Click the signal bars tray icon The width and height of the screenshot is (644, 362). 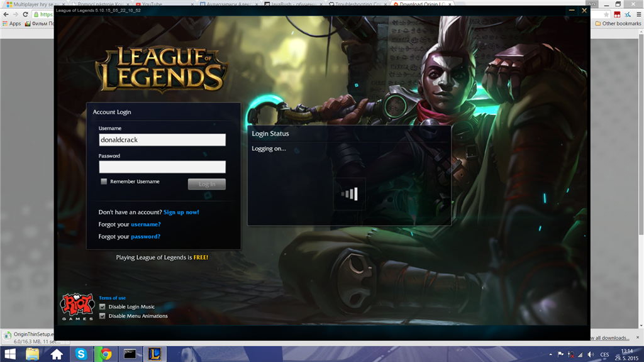click(580, 354)
